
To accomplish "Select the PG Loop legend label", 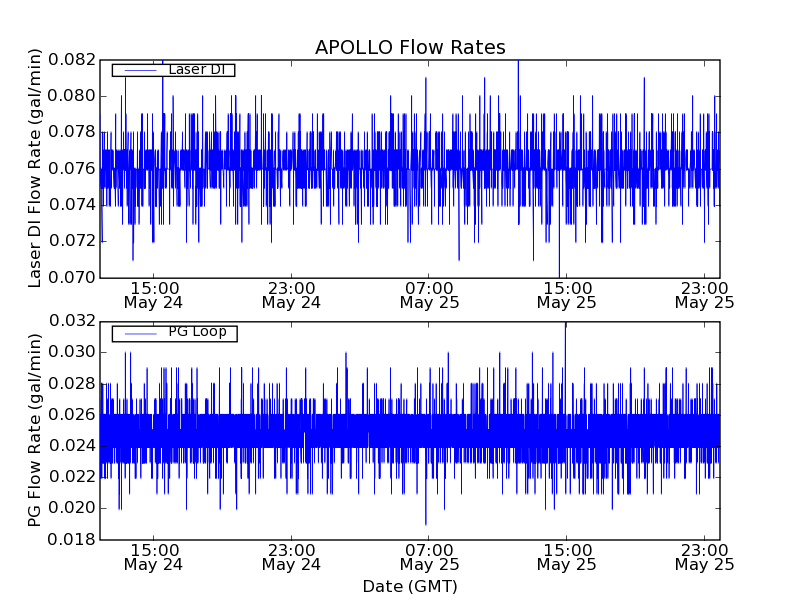I will pyautogui.click(x=197, y=332).
